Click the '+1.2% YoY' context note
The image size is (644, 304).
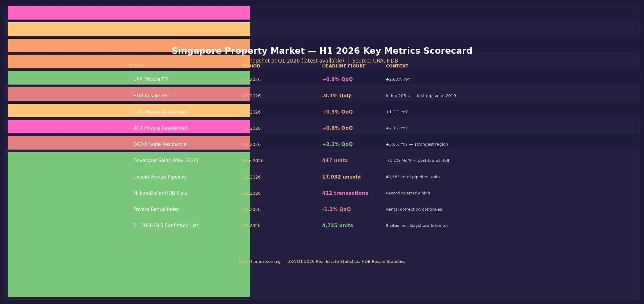click(397, 112)
